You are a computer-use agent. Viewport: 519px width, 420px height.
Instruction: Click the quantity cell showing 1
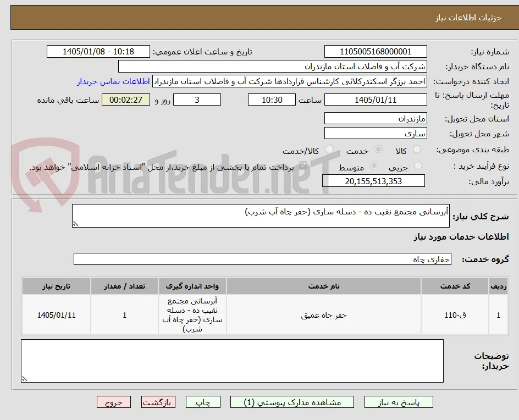124,315
